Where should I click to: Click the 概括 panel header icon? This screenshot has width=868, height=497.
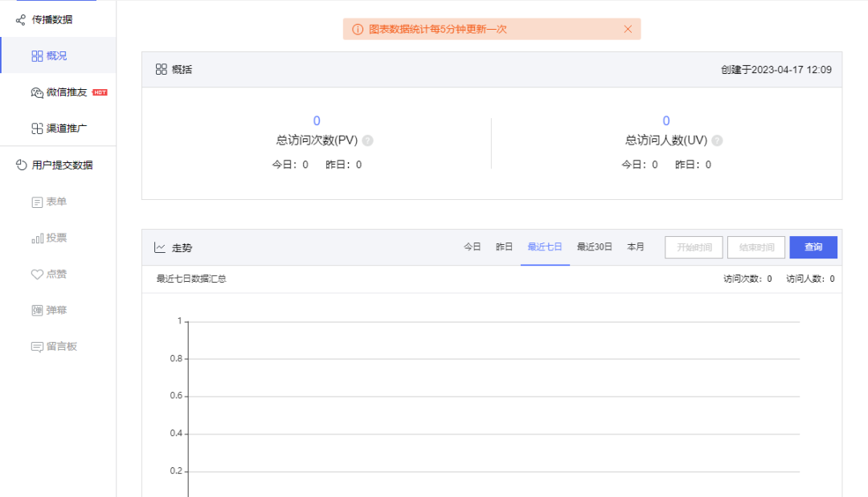(161, 69)
